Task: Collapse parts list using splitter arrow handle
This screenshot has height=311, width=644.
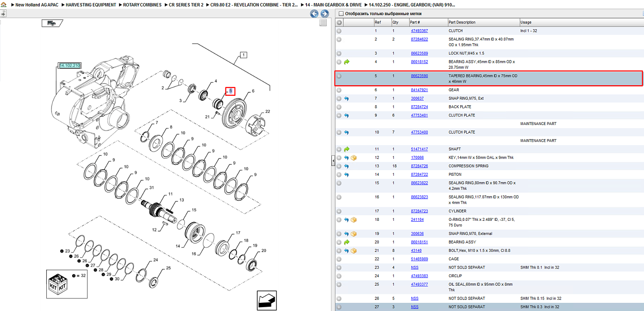Action: tap(333, 161)
